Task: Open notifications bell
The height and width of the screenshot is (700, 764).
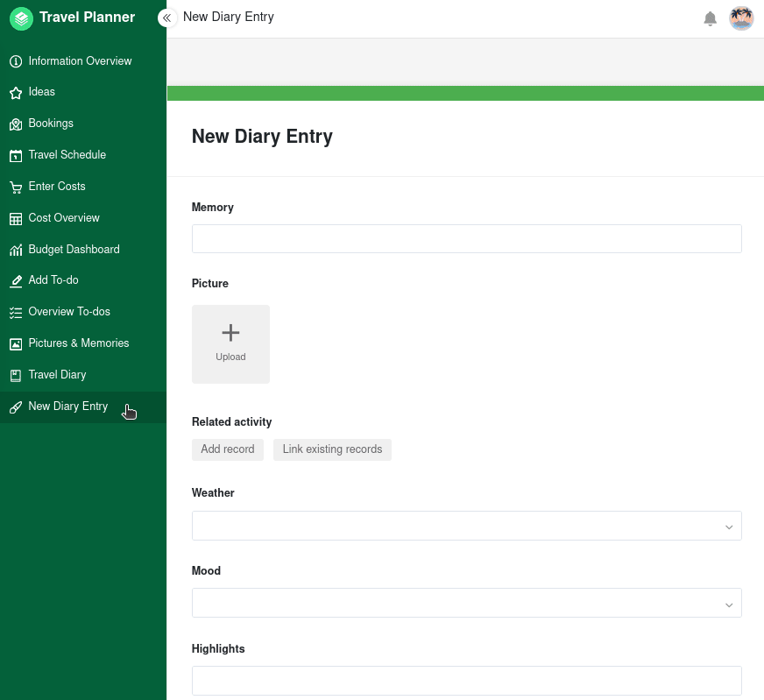Action: click(710, 18)
